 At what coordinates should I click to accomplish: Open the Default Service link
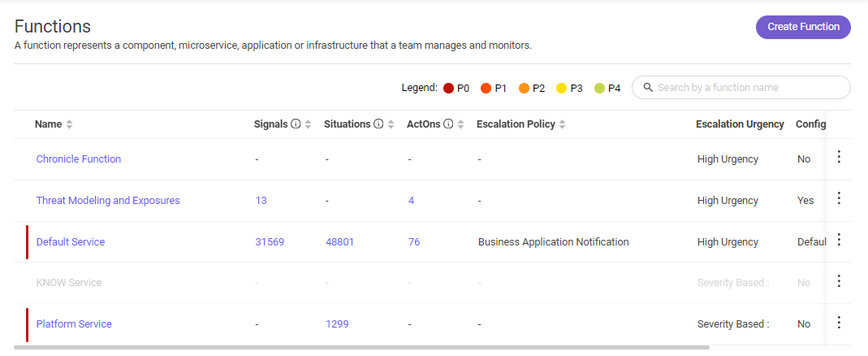[71, 241]
